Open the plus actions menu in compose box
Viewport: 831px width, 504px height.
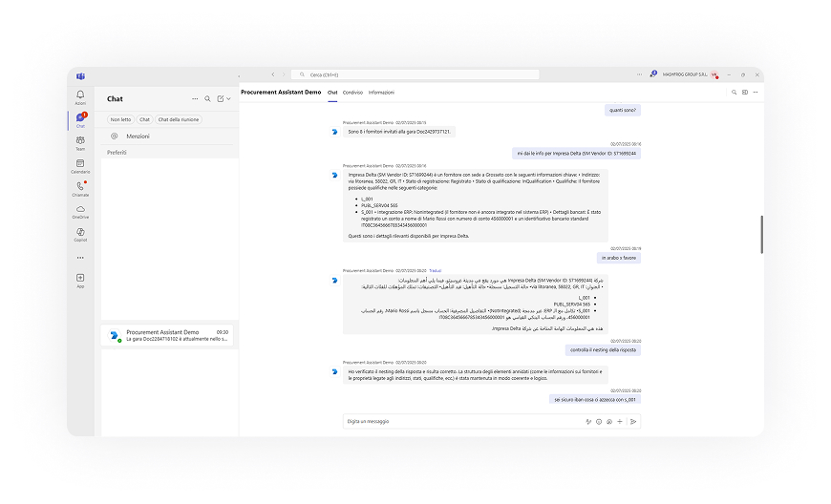[x=620, y=421]
